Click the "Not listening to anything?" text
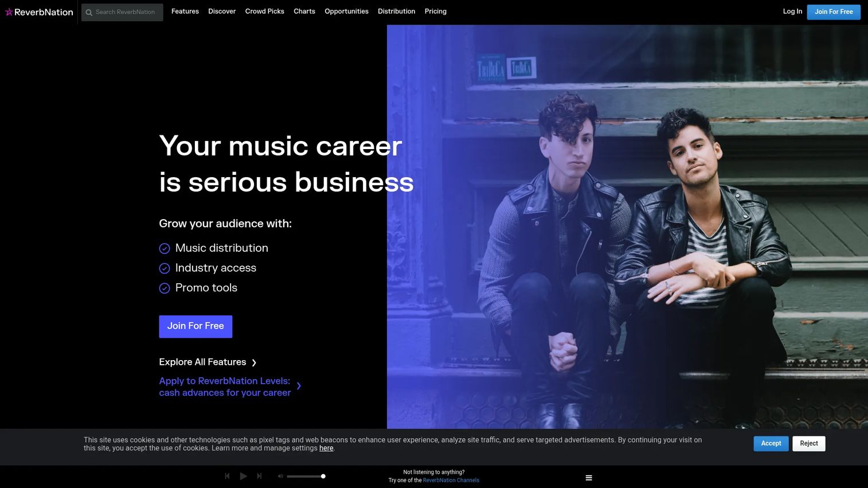Viewport: 868px width, 488px height. click(434, 473)
